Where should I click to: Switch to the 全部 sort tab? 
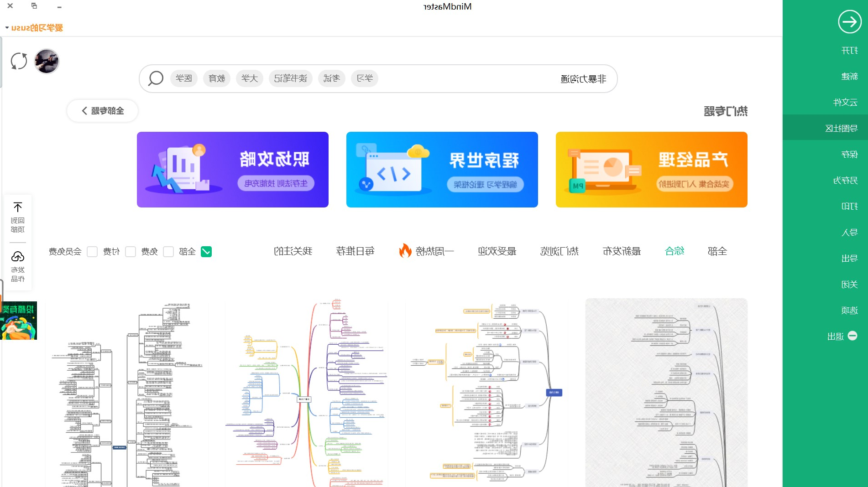pos(717,251)
